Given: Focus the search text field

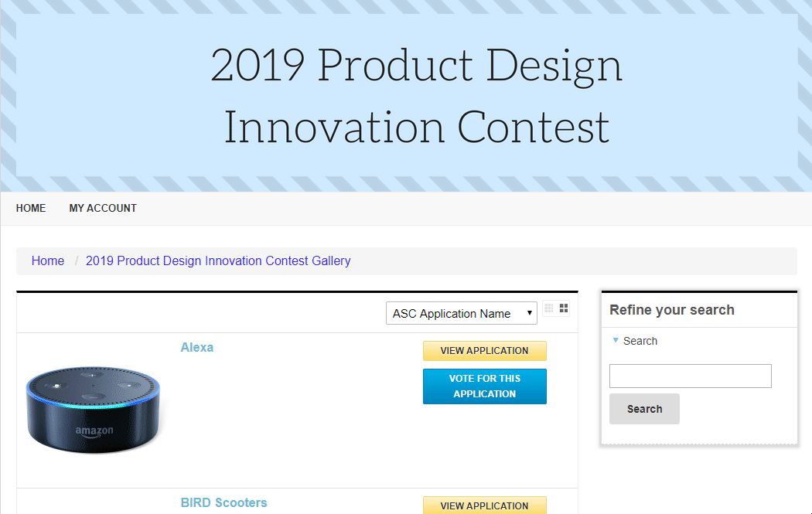Looking at the screenshot, I should click(x=691, y=376).
